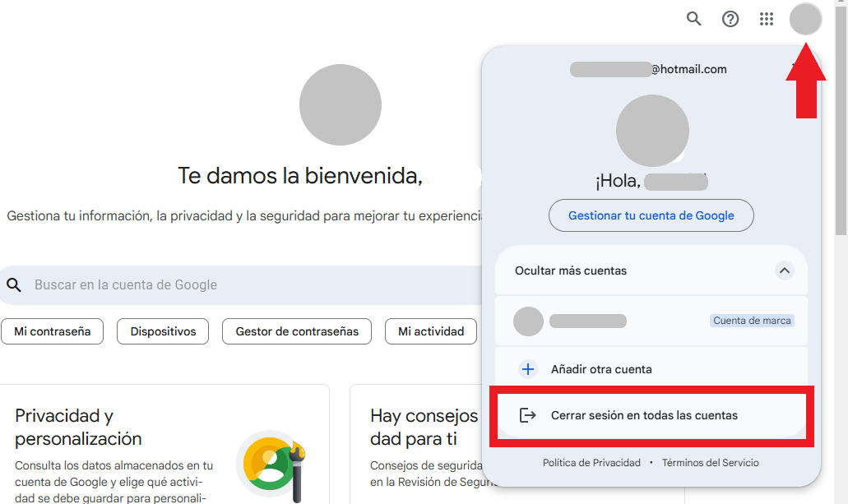The image size is (848, 504).
Task: Click the profile picture inside account popup
Action: 652,131
